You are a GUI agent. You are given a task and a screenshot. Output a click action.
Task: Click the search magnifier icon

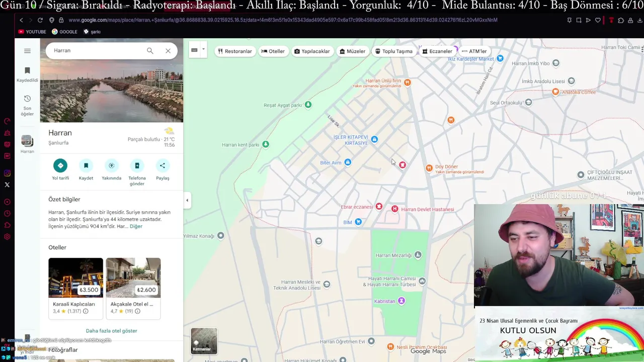click(x=150, y=51)
